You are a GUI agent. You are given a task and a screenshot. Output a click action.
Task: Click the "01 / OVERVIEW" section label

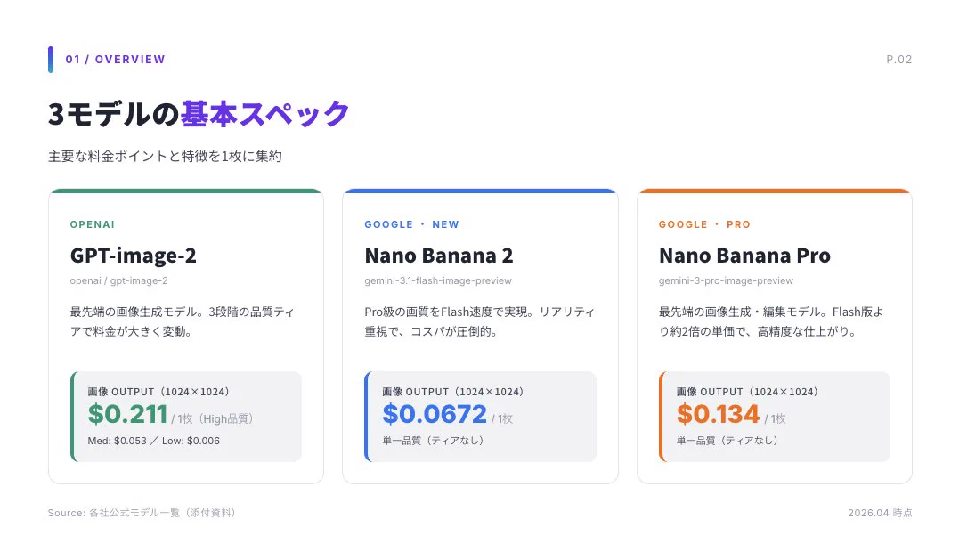115,60
